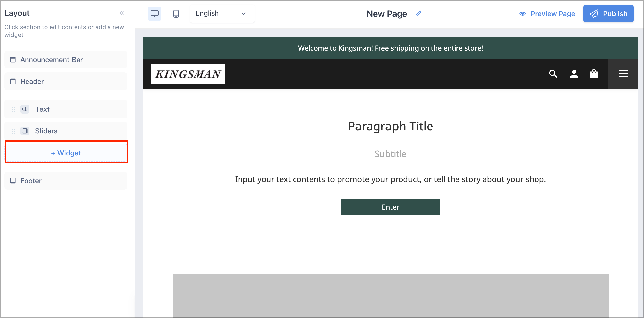644x318 pixels.
Task: Click the Enter button in preview
Action: pyautogui.click(x=391, y=207)
